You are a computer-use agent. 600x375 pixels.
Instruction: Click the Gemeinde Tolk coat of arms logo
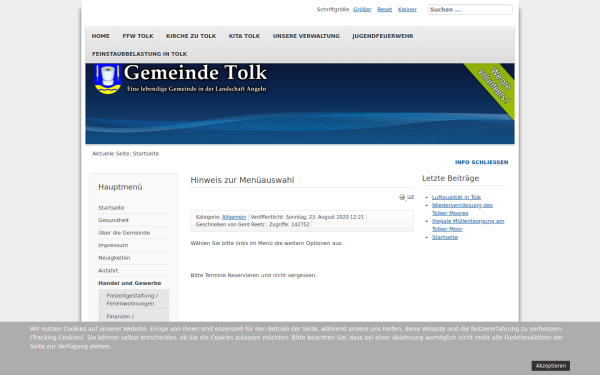click(108, 79)
